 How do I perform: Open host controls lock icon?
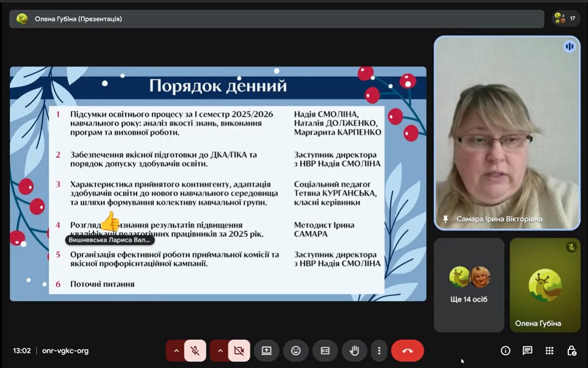(x=571, y=351)
